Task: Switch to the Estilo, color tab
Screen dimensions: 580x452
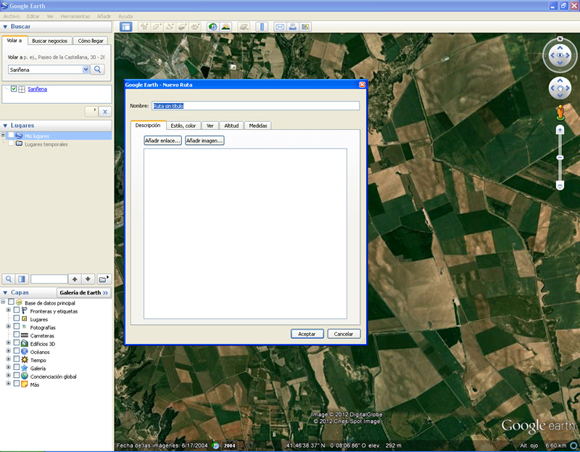Action: (x=183, y=126)
